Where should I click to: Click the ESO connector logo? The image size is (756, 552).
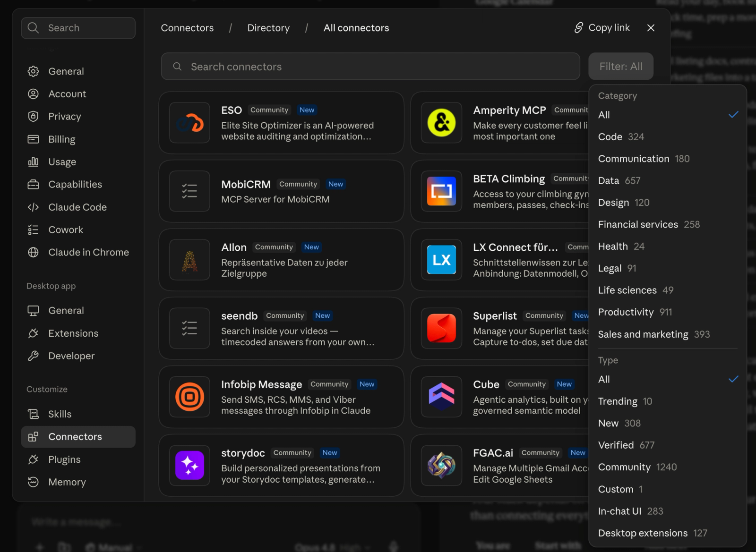189,123
